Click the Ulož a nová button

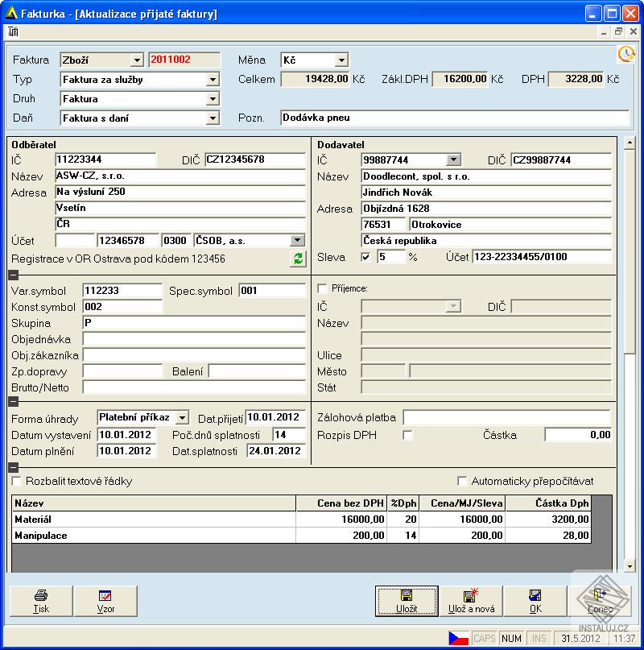(x=471, y=601)
